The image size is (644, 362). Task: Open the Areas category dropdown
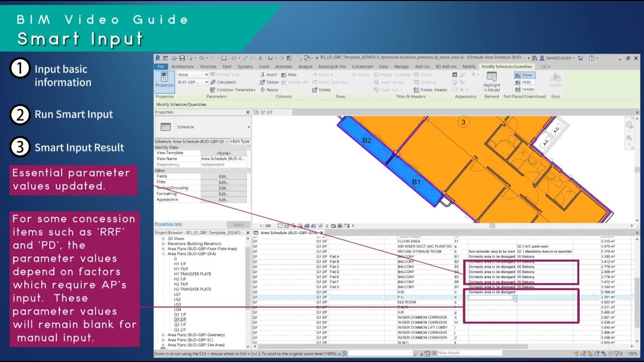tap(192, 74)
